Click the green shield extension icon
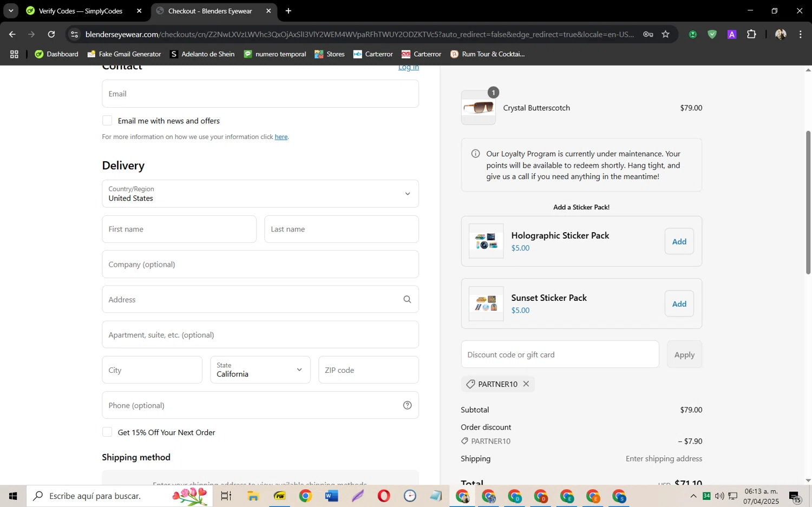Viewport: 812px width, 507px height. [x=712, y=34]
